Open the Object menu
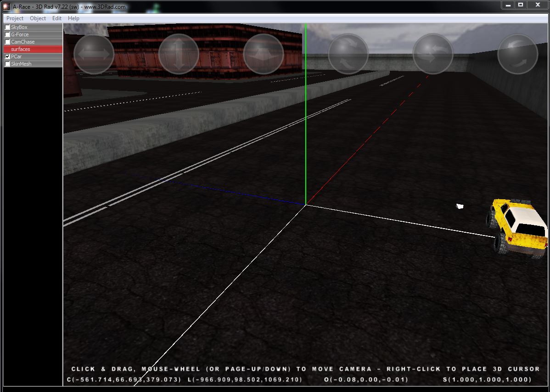This screenshot has width=550, height=392. (x=38, y=18)
